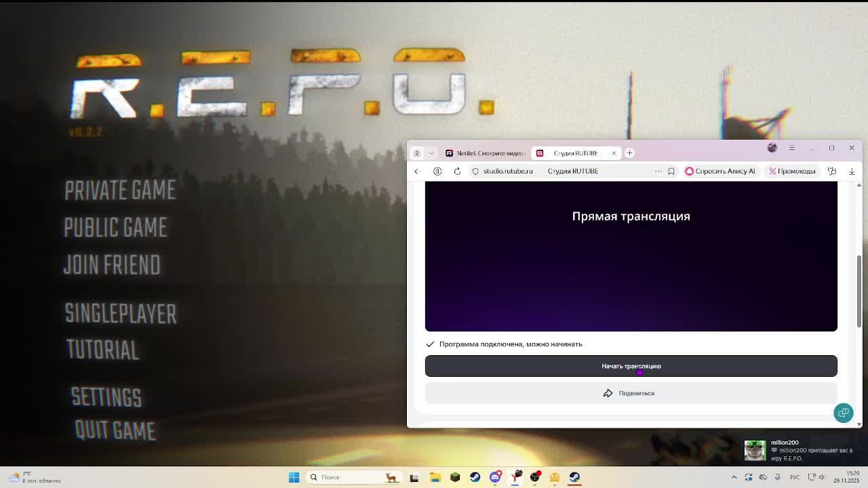Image resolution: width=868 pixels, height=488 pixels.
Task: Start the broadcast with Начать трансляцию button
Action: [631, 366]
